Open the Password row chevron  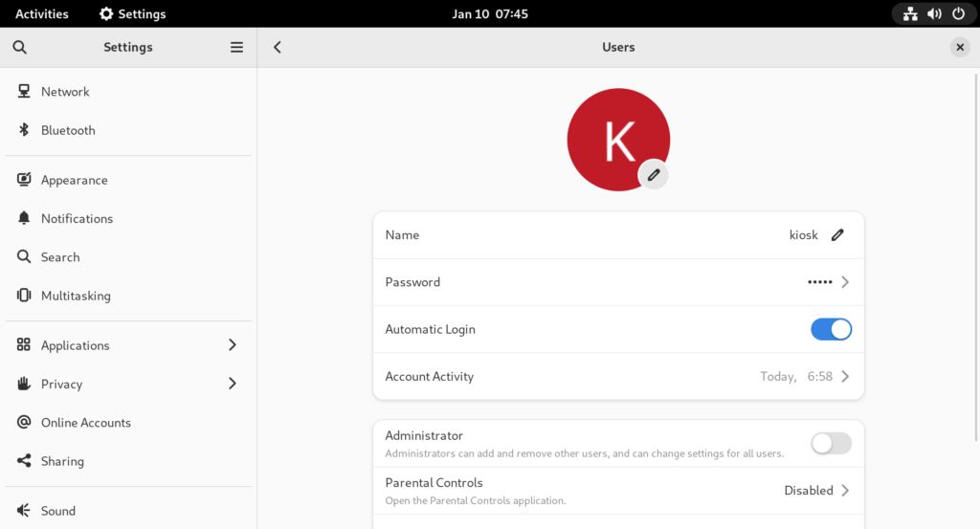click(844, 282)
